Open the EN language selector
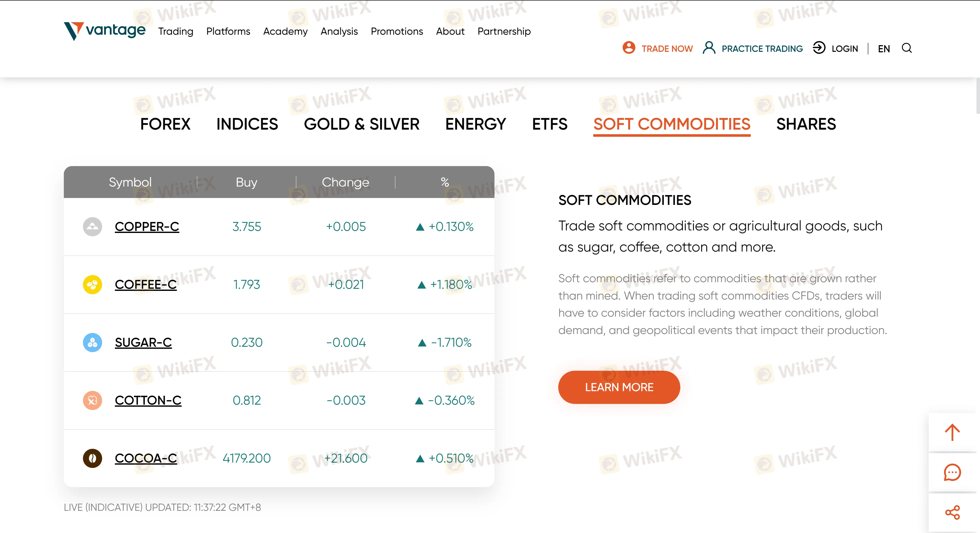980x533 pixels. click(884, 48)
